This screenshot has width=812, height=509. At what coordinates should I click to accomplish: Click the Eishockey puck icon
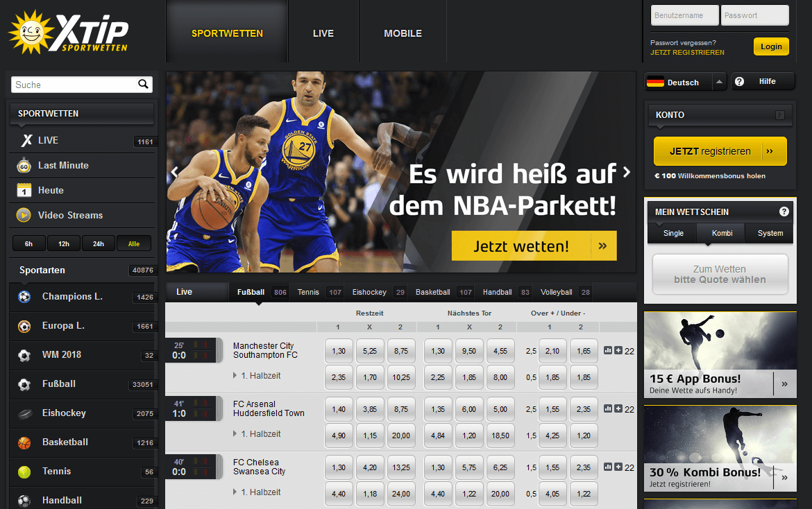(24, 413)
